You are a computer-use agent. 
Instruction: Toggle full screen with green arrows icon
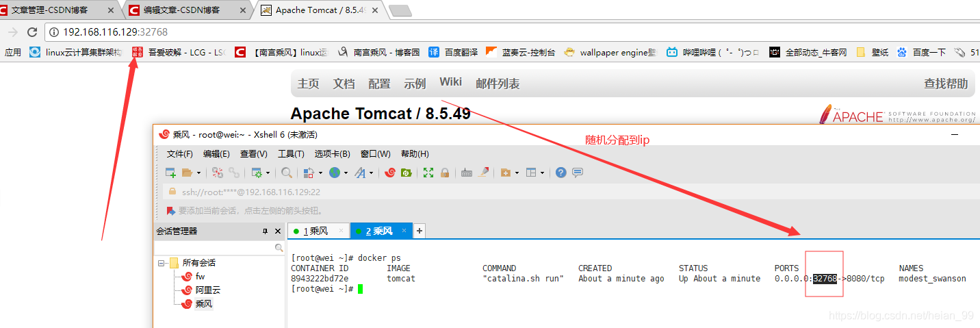click(x=428, y=173)
